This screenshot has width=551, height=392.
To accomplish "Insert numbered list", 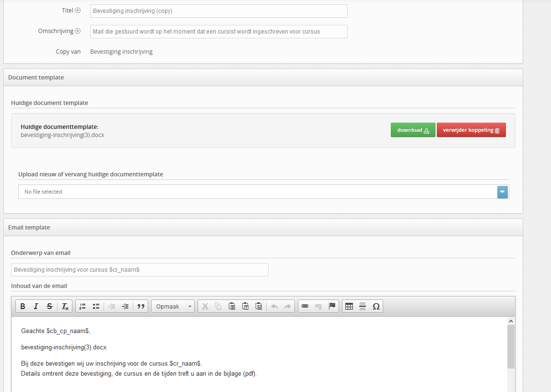I will point(82,306).
